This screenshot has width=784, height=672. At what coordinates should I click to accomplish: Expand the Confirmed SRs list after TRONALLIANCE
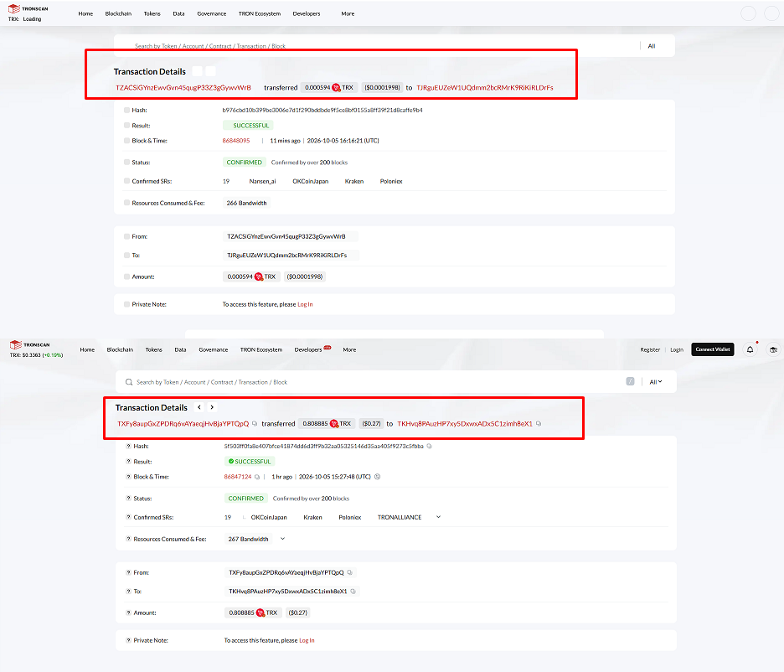(x=439, y=517)
